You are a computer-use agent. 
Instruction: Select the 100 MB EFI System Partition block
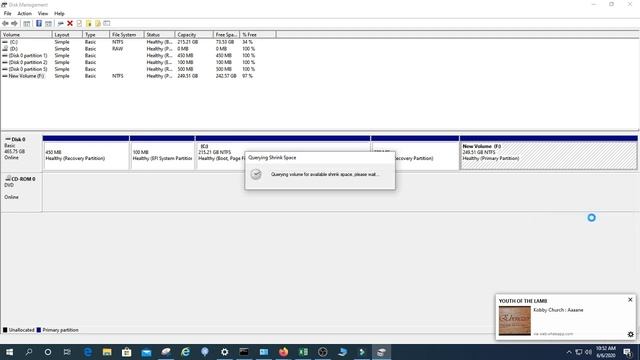coord(162,153)
